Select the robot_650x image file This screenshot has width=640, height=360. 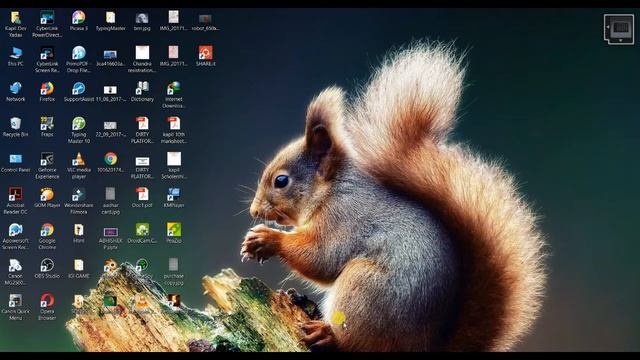coord(205,21)
